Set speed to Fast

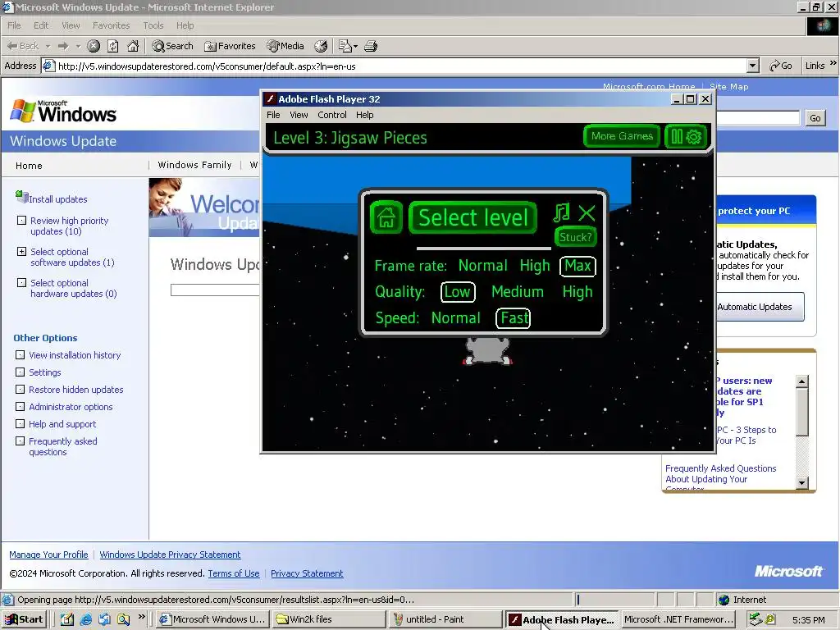(514, 318)
